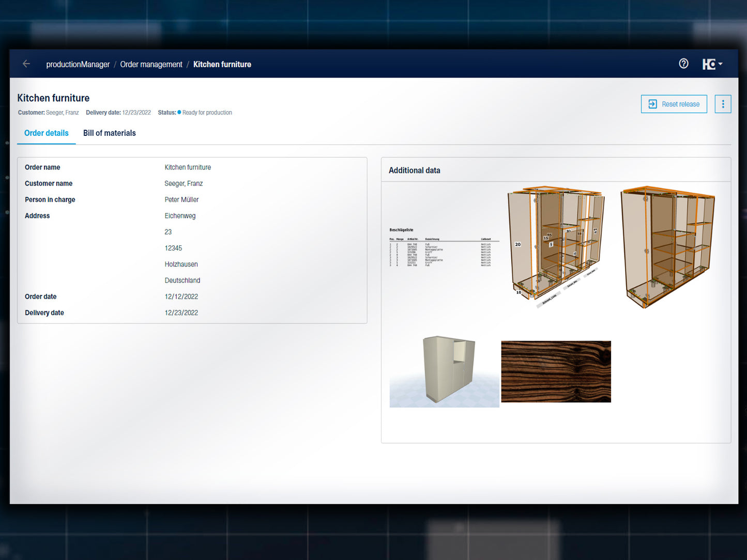Navigate to Order management breadcrumb
Viewport: 747px width, 560px height.
pos(151,65)
